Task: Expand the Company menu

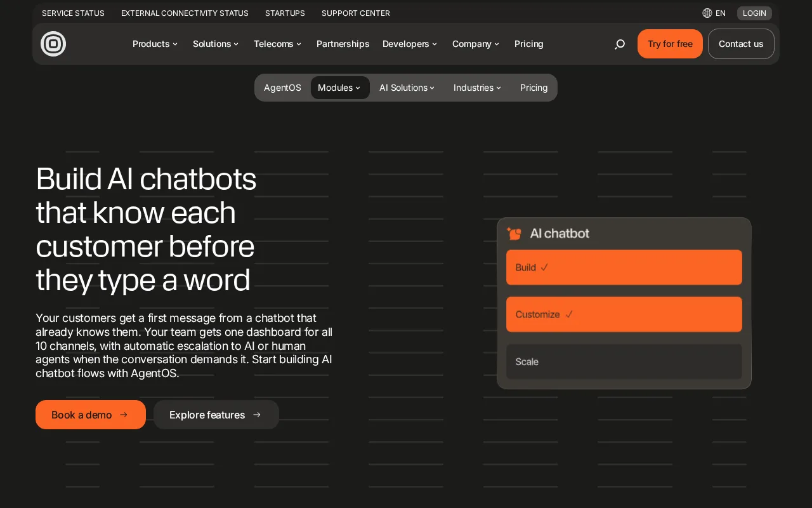Action: (476, 44)
